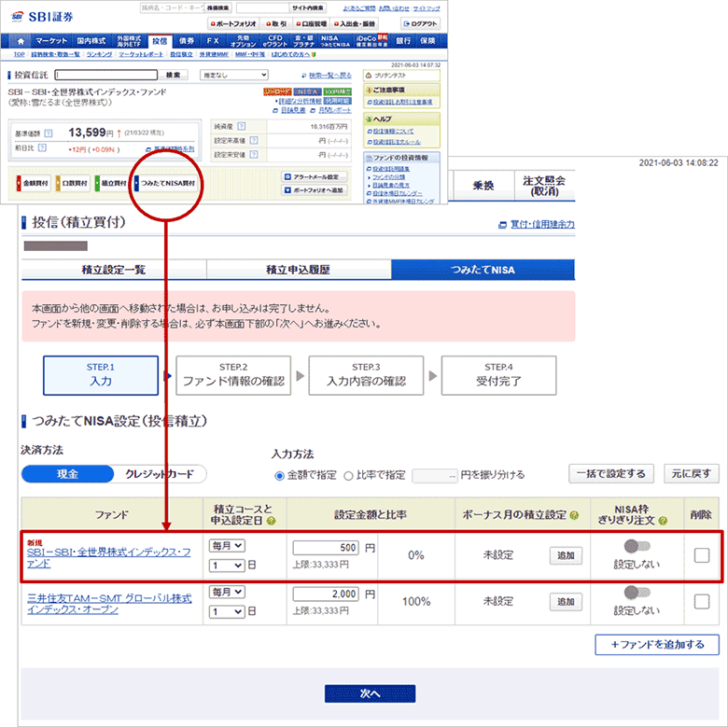This screenshot has width=728, height=727.
Task: Open help icon next to 設定来高値
Action: [x=254, y=140]
